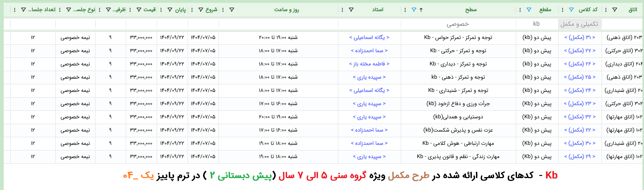
Task: Click the filter icon on the اتاق column
Action: pyautogui.click(x=614, y=10)
